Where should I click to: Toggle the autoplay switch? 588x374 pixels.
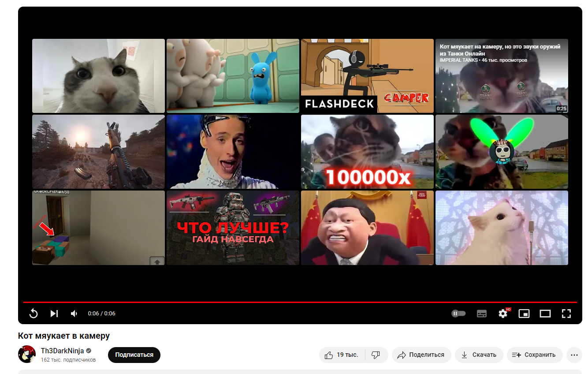click(x=458, y=314)
